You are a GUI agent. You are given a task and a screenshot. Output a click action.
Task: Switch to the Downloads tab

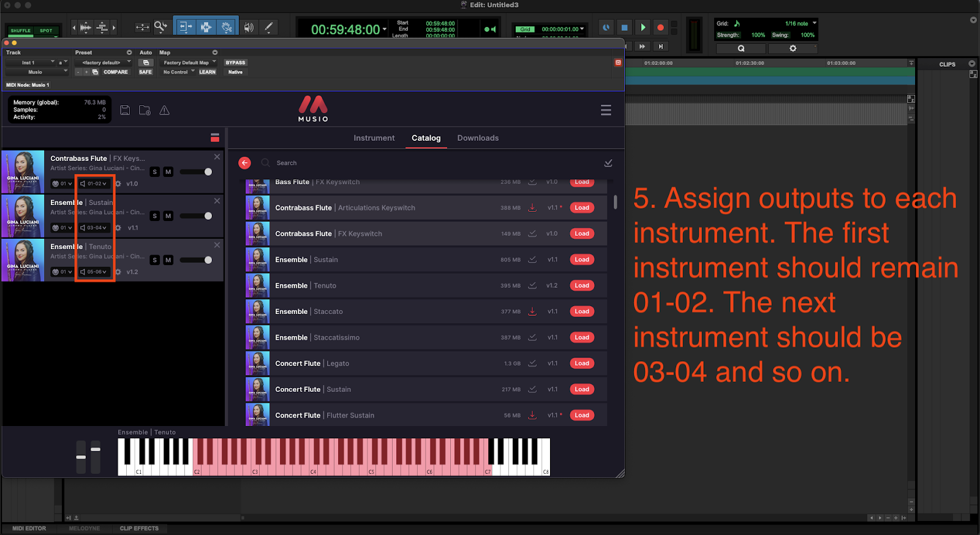pyautogui.click(x=478, y=138)
